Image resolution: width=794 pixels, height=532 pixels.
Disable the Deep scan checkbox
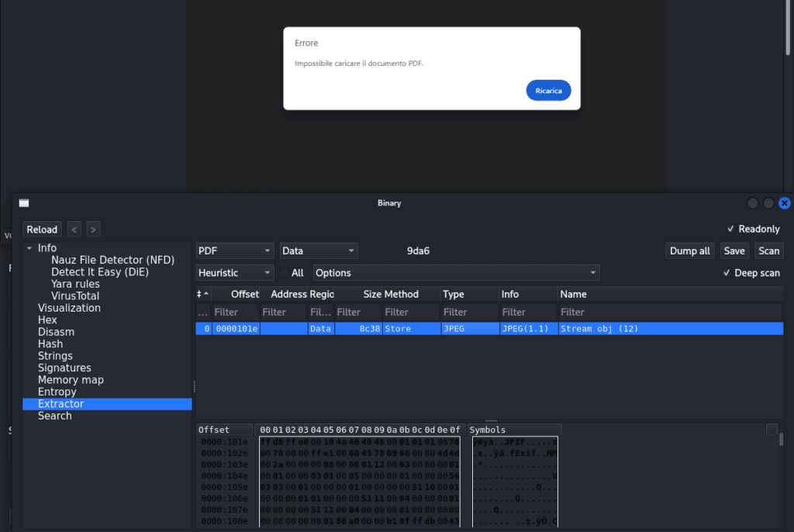[x=727, y=272]
